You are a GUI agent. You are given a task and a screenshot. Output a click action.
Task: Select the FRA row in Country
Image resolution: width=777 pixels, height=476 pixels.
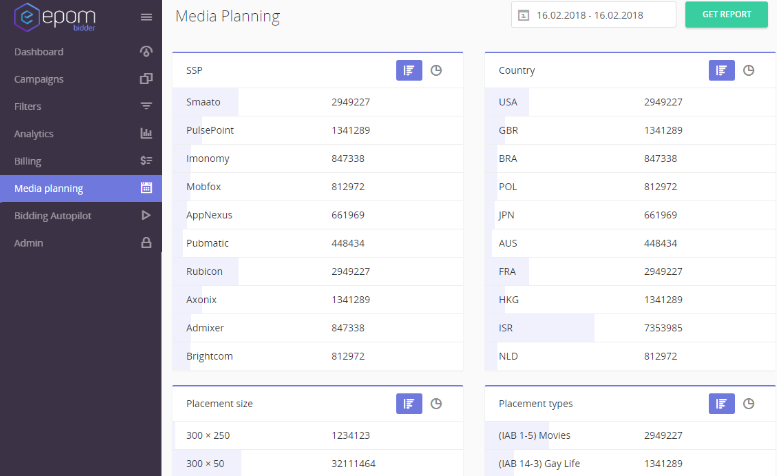pos(630,271)
